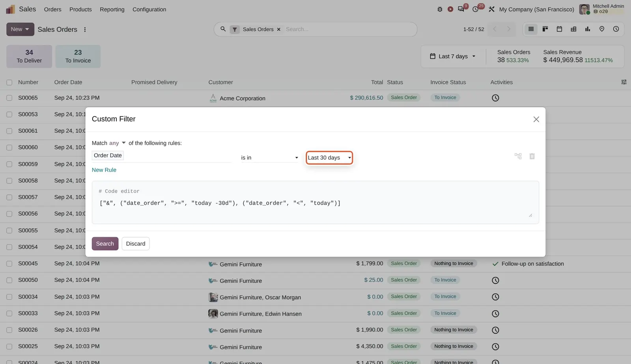Open the Orders menu
The width and height of the screenshot is (631, 364).
point(52,9)
